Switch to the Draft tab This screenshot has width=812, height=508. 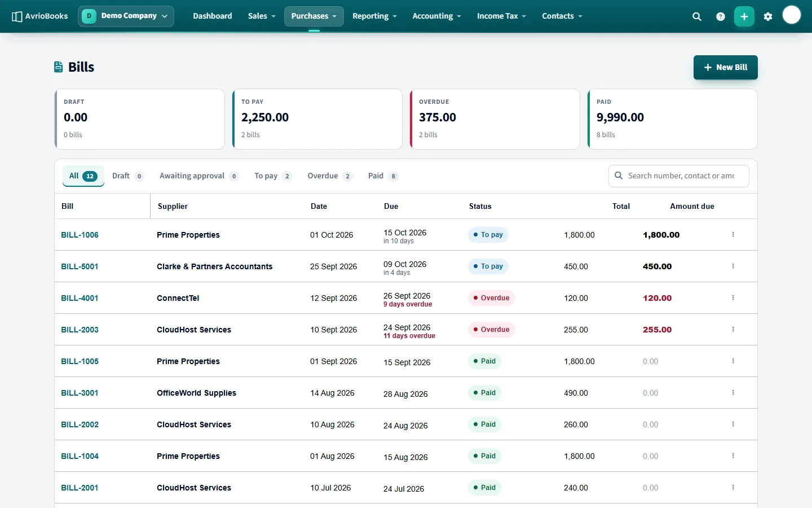pyautogui.click(x=128, y=176)
